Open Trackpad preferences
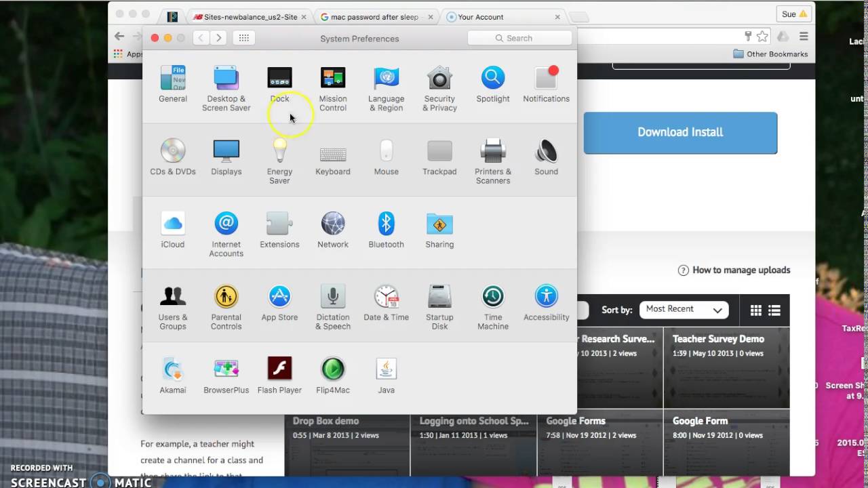The height and width of the screenshot is (488, 868). (439, 157)
